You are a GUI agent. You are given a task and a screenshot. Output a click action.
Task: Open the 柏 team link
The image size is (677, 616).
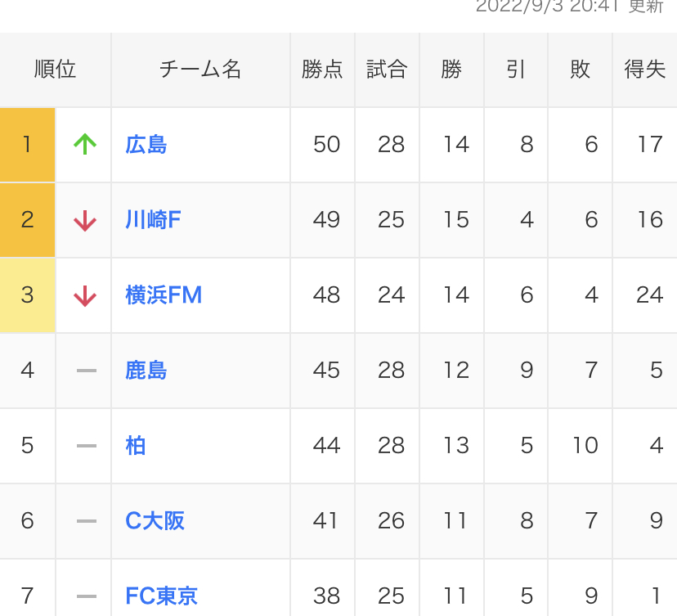point(136,446)
